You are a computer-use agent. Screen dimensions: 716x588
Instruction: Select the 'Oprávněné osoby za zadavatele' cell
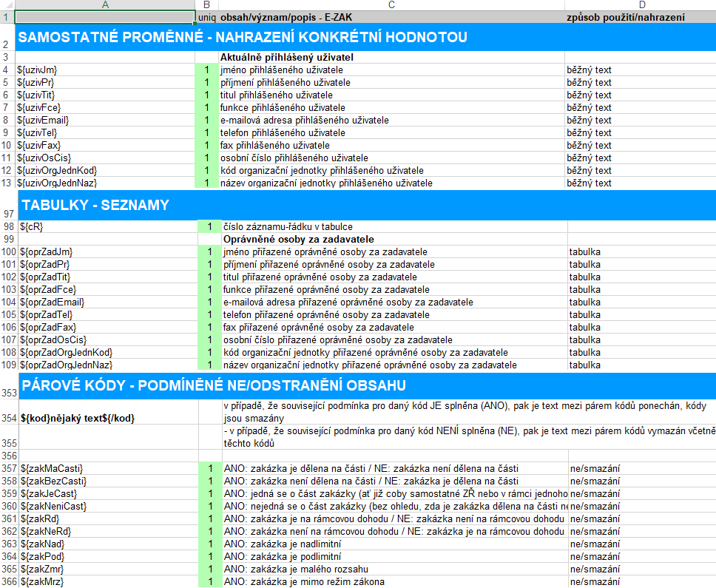click(392, 240)
